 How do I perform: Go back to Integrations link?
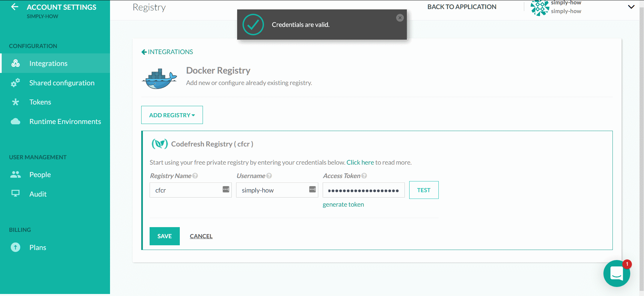[x=167, y=52]
